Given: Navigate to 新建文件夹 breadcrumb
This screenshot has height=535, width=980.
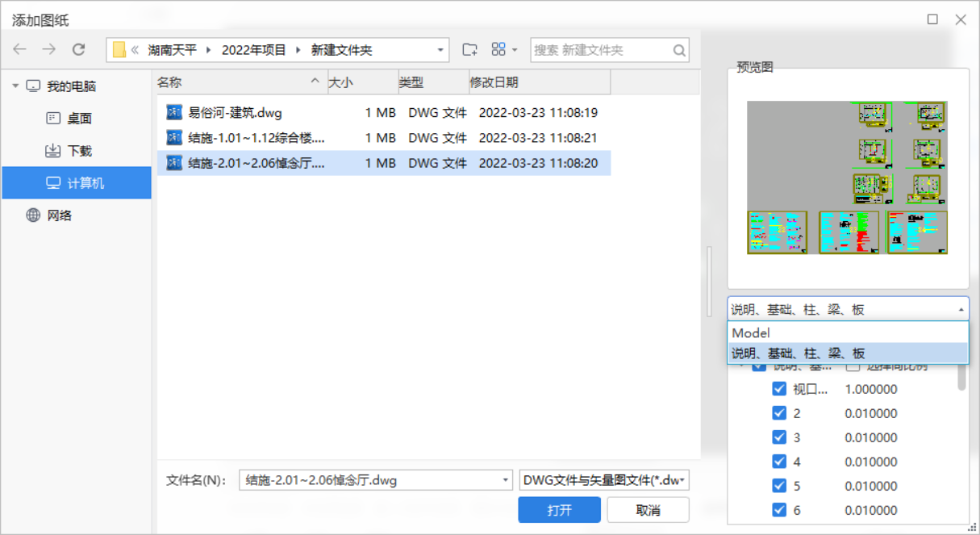Looking at the screenshot, I should [342, 50].
